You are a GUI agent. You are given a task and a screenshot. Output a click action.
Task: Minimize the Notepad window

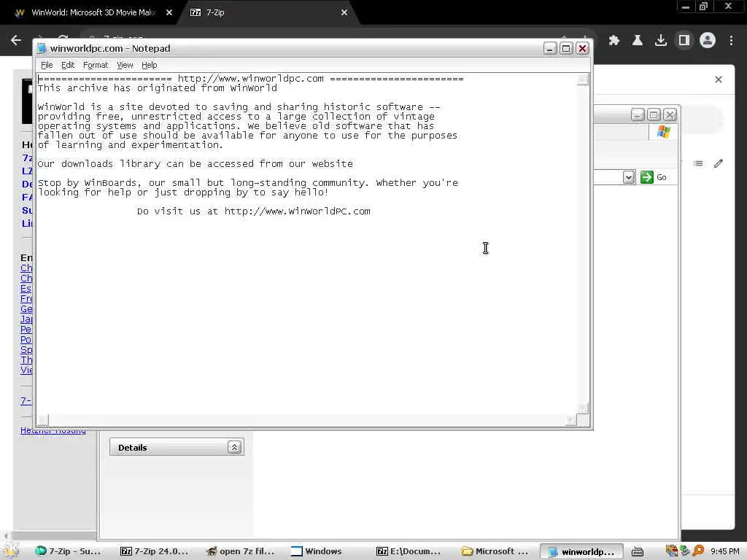tap(550, 49)
